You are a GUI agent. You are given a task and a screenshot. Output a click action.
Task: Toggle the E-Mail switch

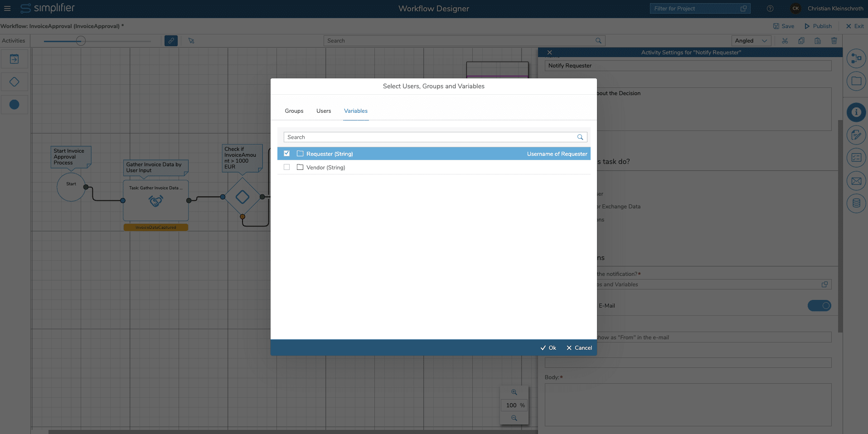pos(820,306)
